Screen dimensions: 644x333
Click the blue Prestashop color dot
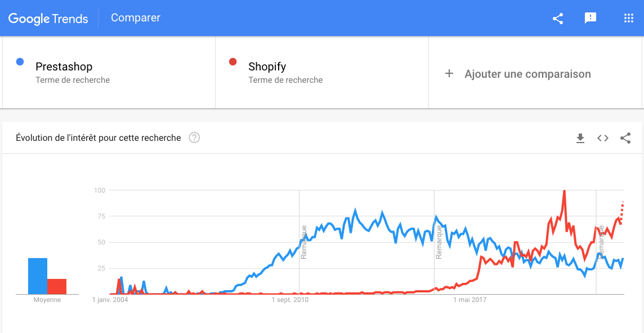[20, 62]
